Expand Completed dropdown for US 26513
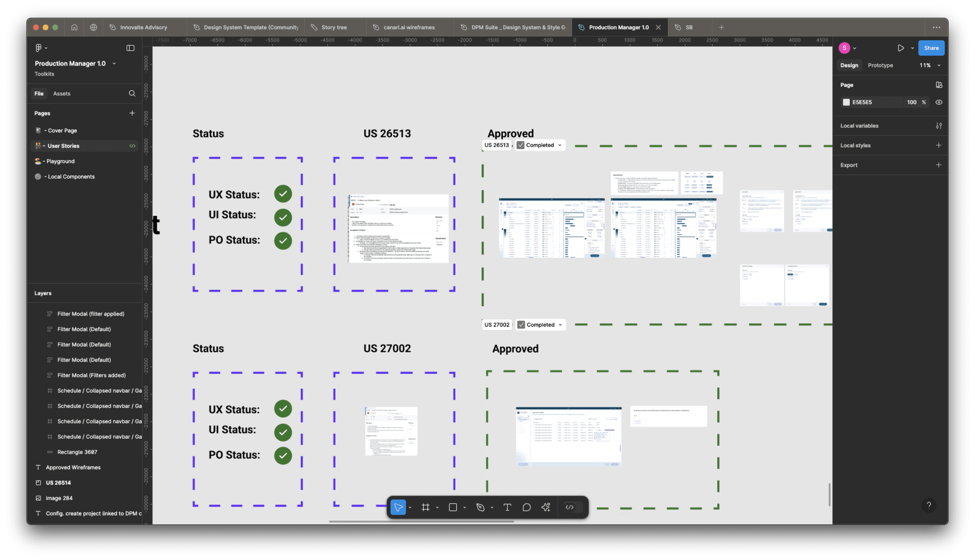 click(x=559, y=145)
